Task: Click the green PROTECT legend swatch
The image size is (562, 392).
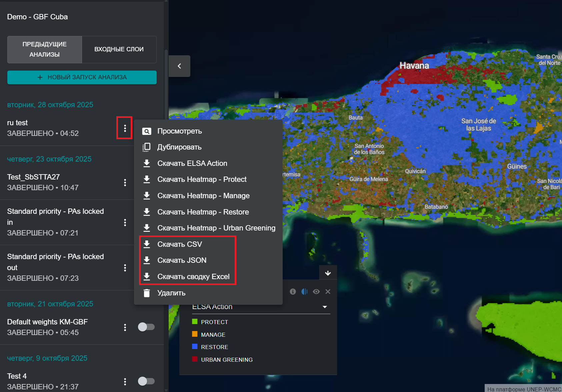Action: tap(195, 322)
